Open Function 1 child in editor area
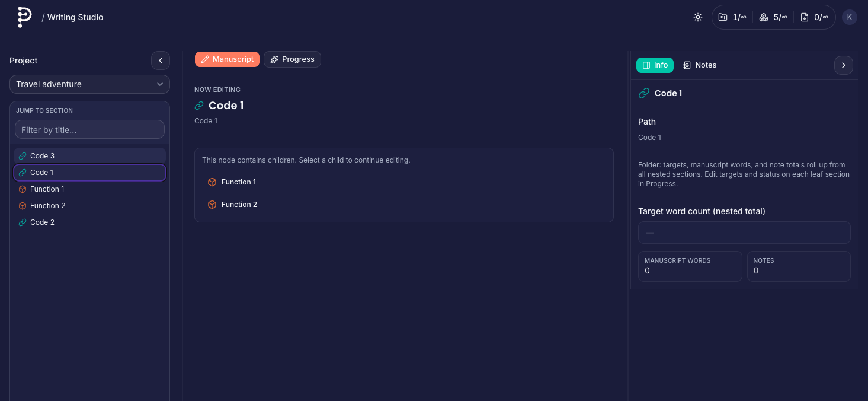Viewport: 868px width, 401px height. 238,182
